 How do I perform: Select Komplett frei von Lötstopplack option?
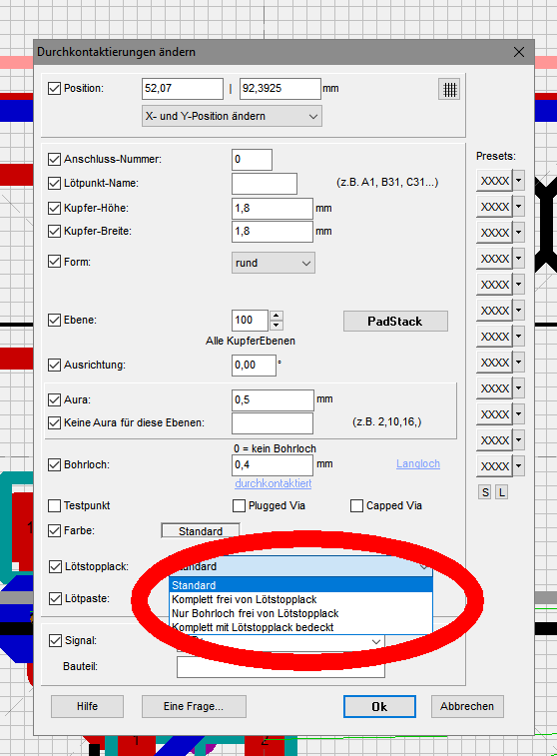301,599
